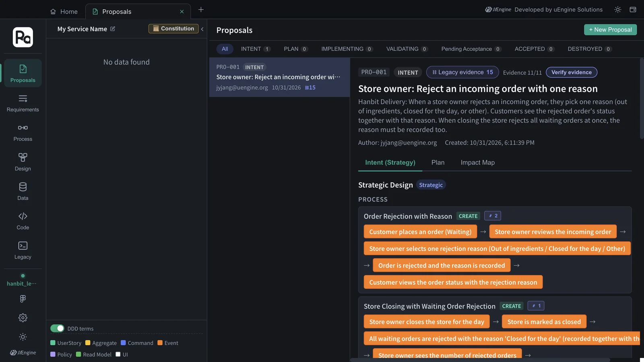
Task: Filter proposals by DESTROYED status
Action: coord(590,49)
